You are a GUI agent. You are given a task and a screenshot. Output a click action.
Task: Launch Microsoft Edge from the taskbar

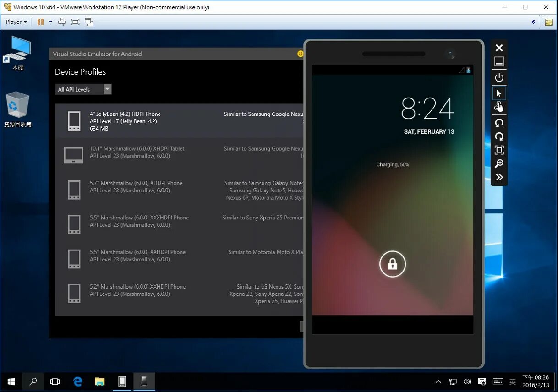pyautogui.click(x=78, y=381)
